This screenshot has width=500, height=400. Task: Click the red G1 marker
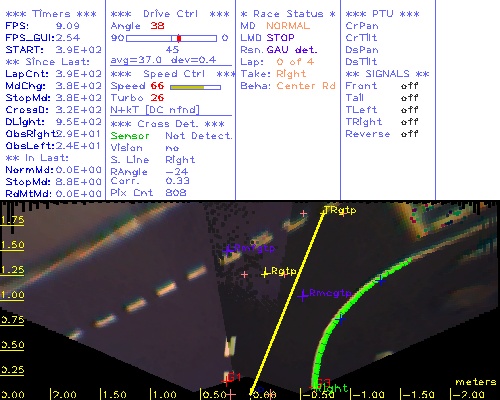(231, 378)
